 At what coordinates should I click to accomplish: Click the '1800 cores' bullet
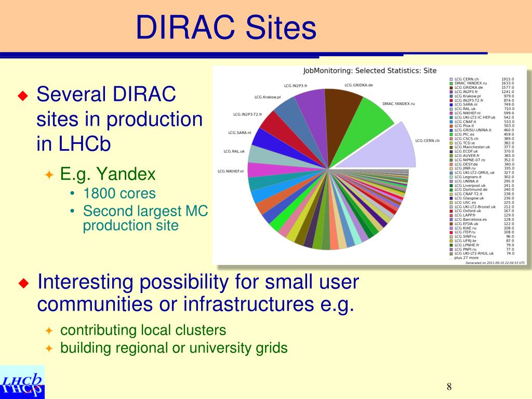coord(119,193)
